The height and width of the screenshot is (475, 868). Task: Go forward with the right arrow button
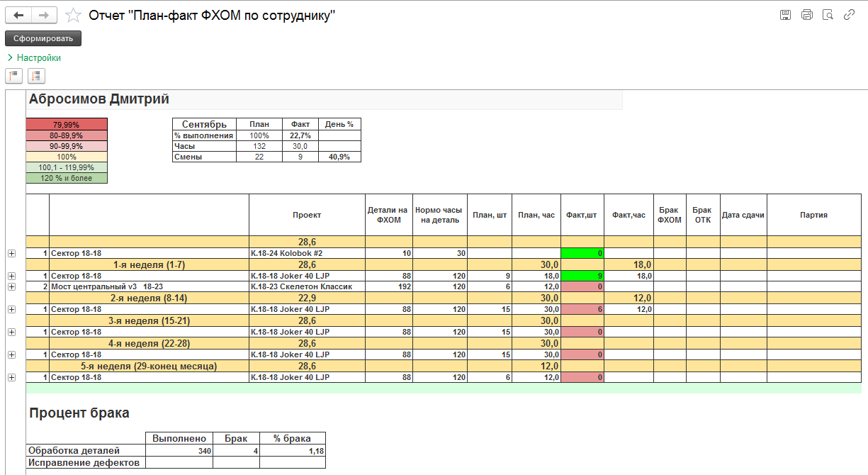(x=44, y=15)
